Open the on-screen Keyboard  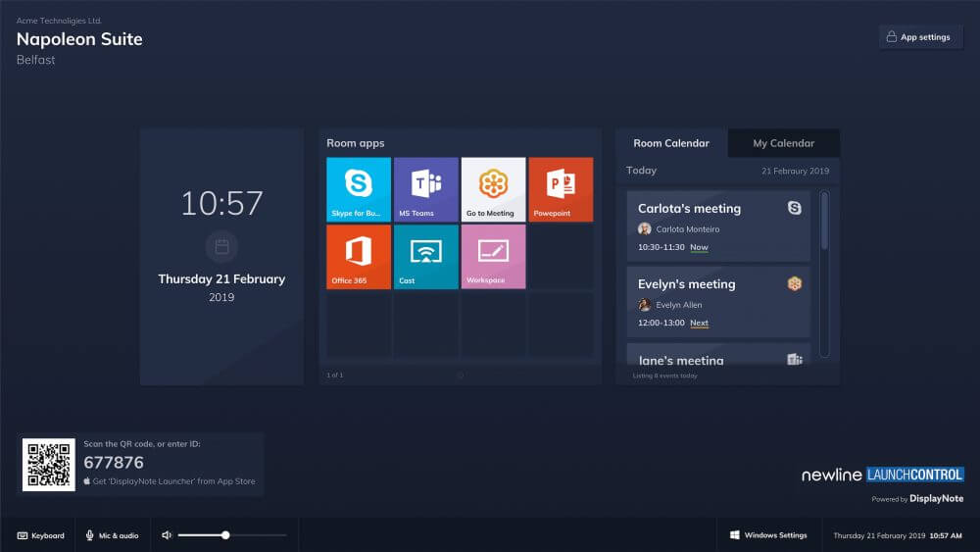[x=40, y=535]
